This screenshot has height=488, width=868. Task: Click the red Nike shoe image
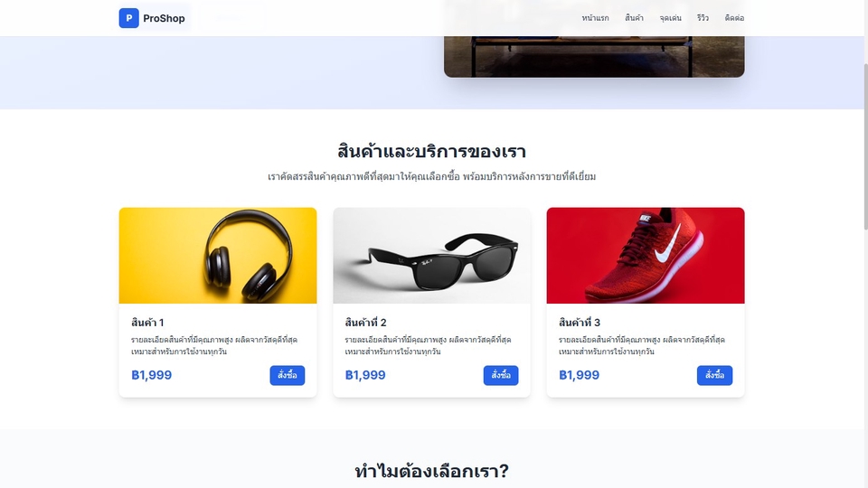(x=646, y=256)
